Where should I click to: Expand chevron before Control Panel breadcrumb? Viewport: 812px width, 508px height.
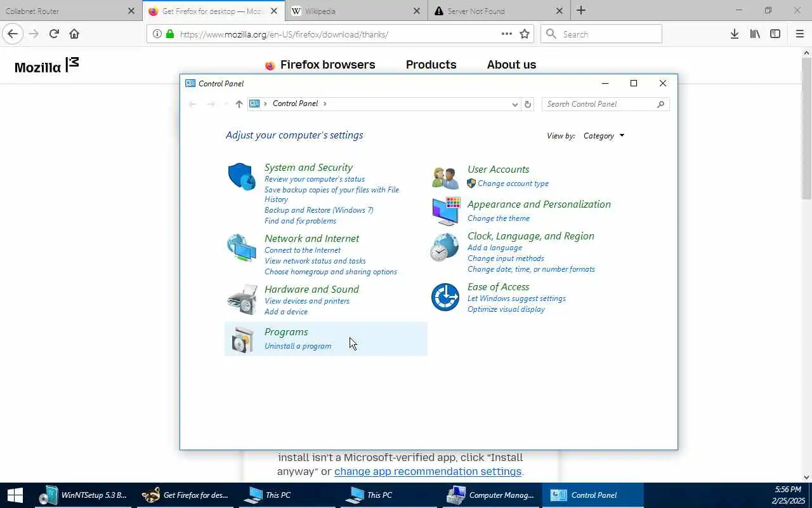point(265,104)
